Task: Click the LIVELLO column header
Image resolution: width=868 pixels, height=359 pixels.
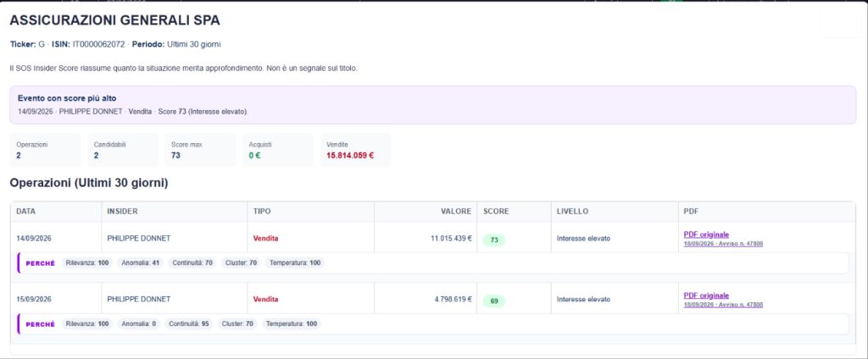Action: point(615,212)
